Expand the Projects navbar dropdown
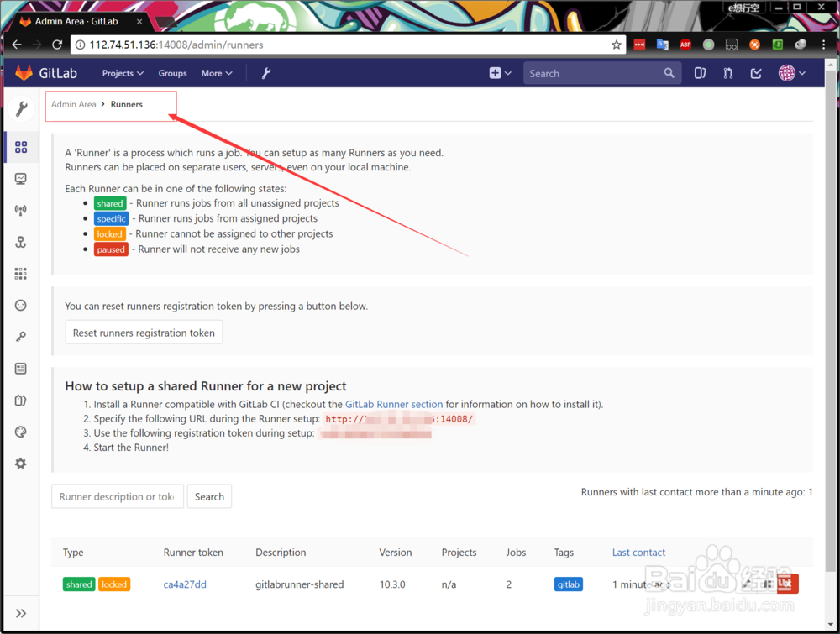The image size is (840, 634). [x=123, y=73]
